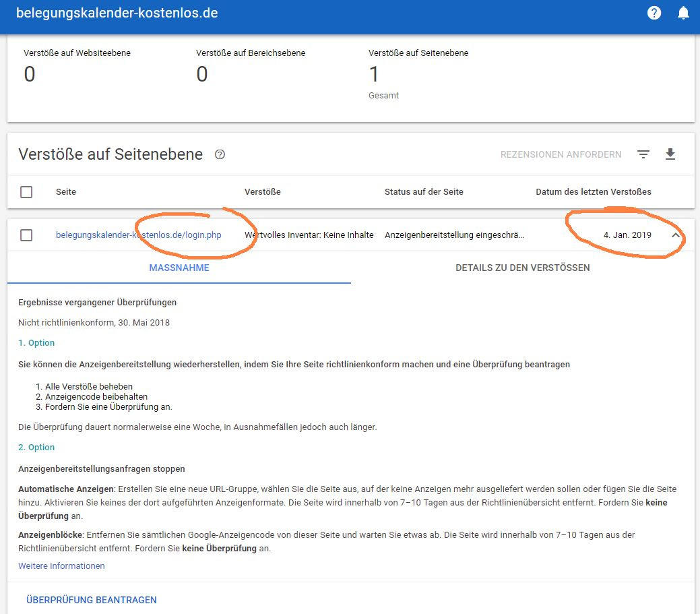Screen dimensions: 700x614
Task: Sort by the Seite column header
Action: pos(66,192)
